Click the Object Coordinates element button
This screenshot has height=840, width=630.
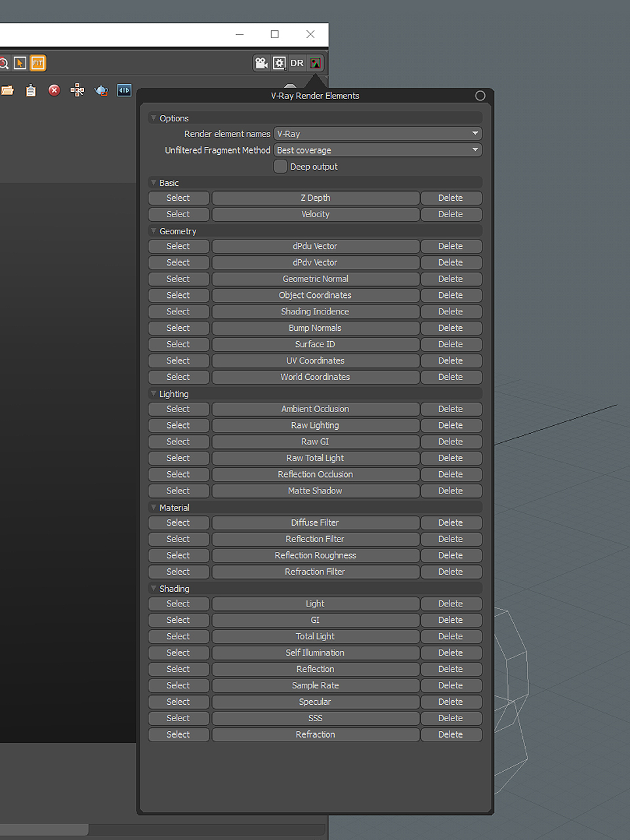[x=316, y=295]
